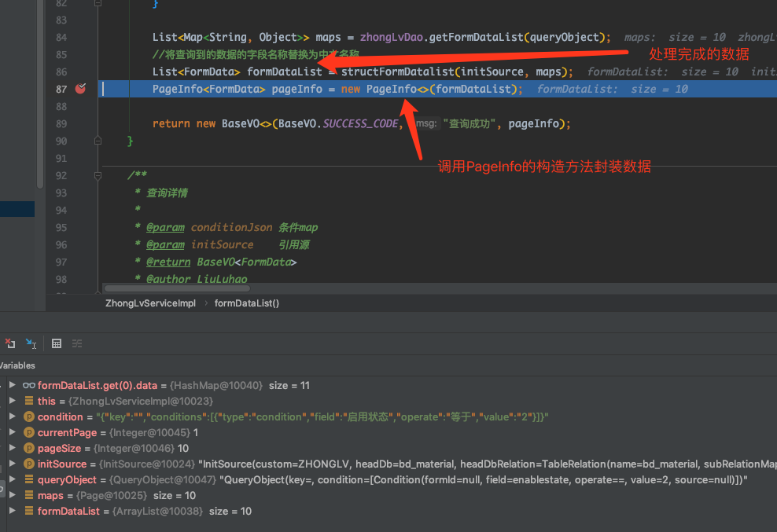Click line number 95 in the gutter
777x532 pixels.
[x=61, y=227]
